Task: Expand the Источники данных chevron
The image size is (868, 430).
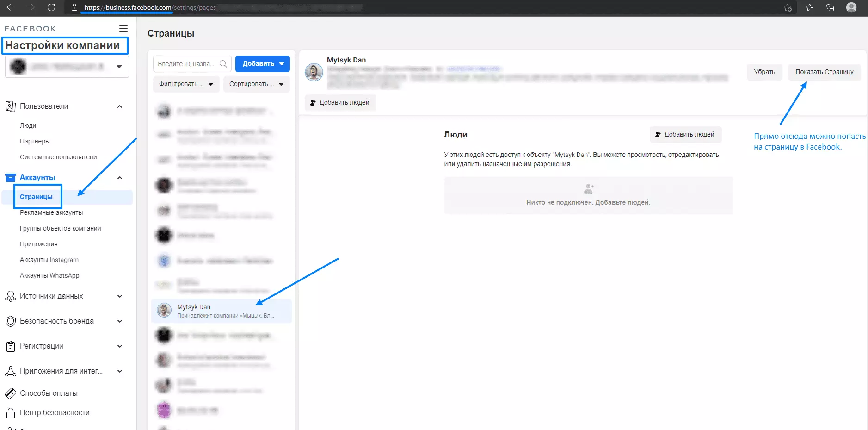Action: pyautogui.click(x=120, y=296)
